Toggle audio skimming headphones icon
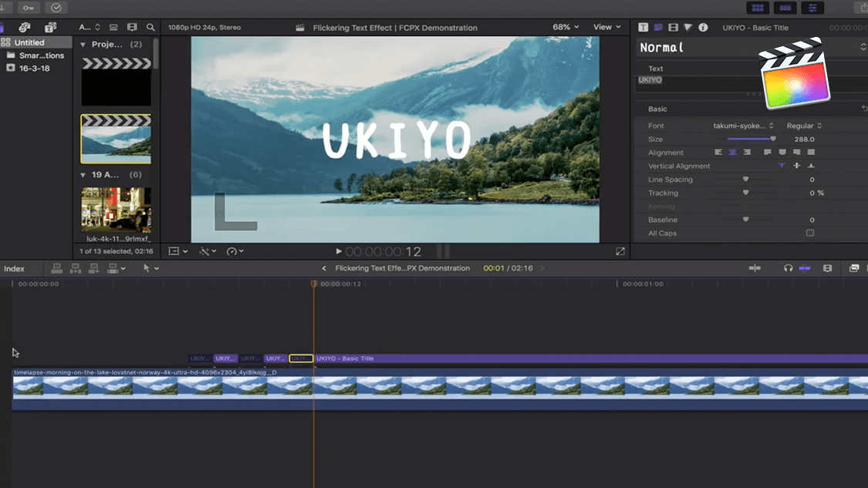This screenshot has height=488, width=868. click(788, 268)
